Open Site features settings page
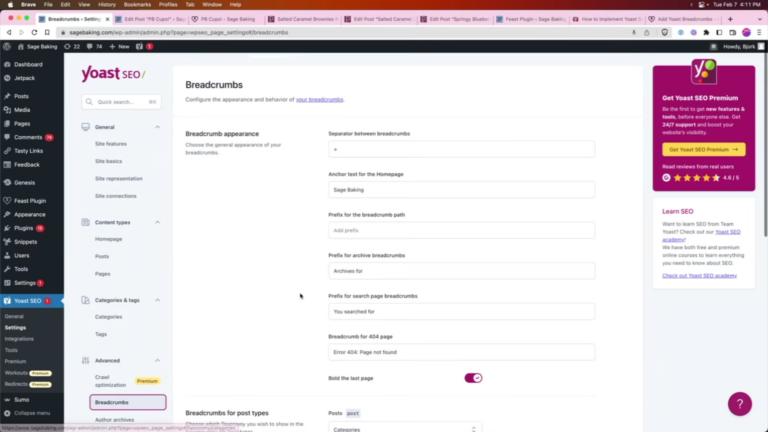 click(111, 144)
